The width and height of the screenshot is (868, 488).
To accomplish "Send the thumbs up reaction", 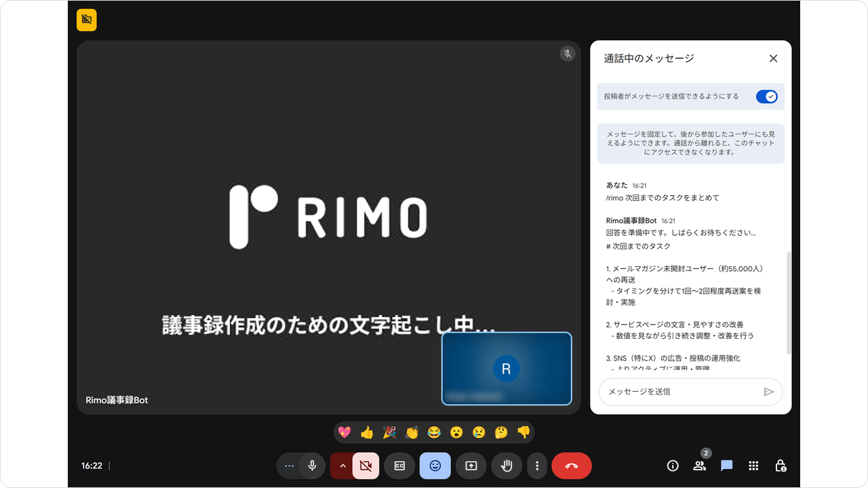I will click(367, 432).
